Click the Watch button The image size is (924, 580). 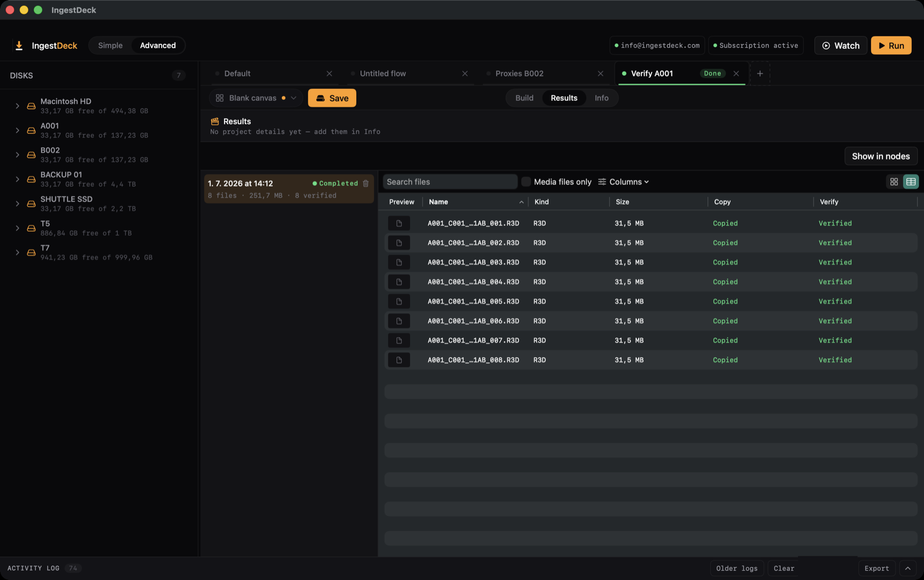(841, 46)
